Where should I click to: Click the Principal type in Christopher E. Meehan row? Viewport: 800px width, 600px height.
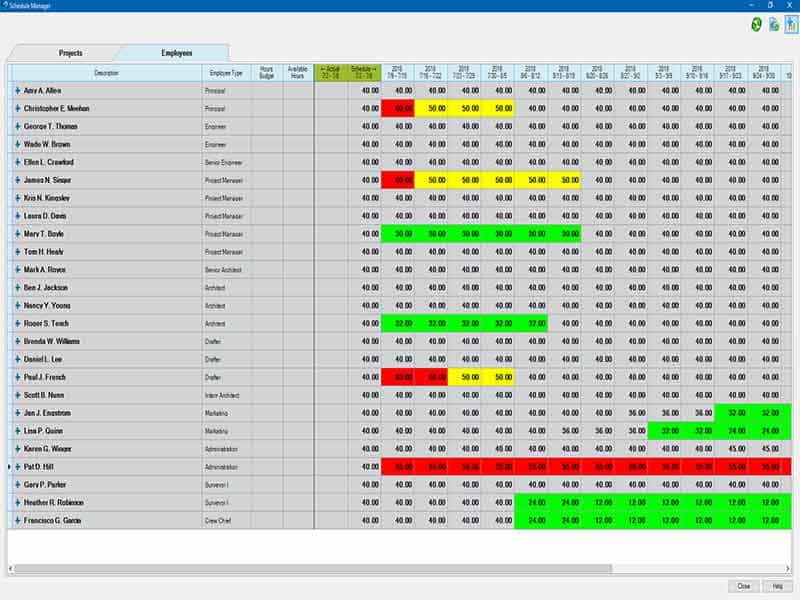pyautogui.click(x=215, y=109)
